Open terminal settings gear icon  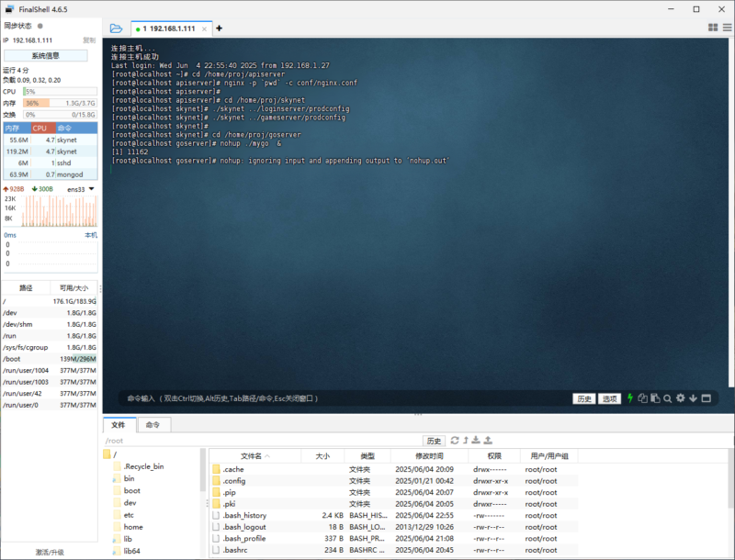click(681, 398)
